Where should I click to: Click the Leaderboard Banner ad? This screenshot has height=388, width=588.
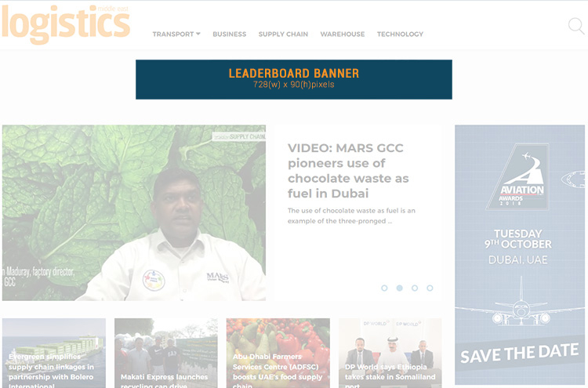coord(294,79)
